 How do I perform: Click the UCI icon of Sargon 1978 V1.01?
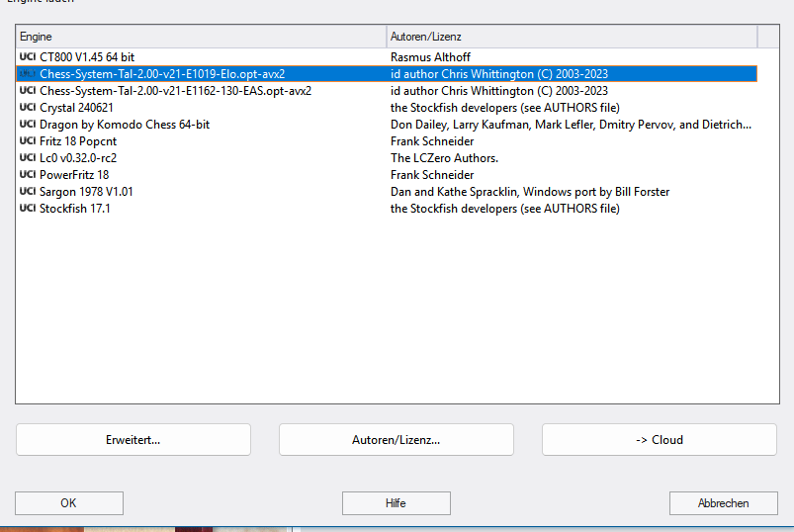coord(27,192)
